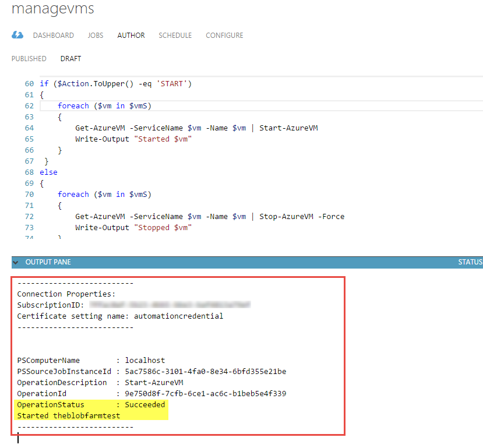Click Get-AzureVM on line 72
Image resolution: width=483 pixels, height=448 pixels.
[x=100, y=217]
